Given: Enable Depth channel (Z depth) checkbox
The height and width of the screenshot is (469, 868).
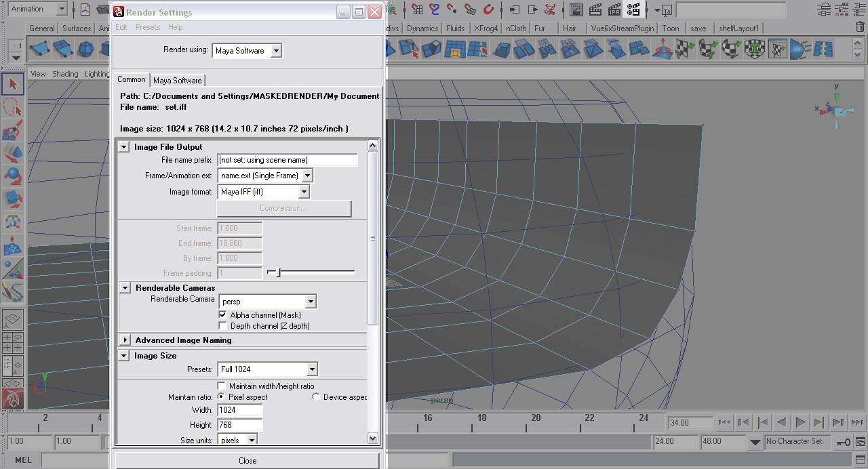Looking at the screenshot, I should 222,326.
